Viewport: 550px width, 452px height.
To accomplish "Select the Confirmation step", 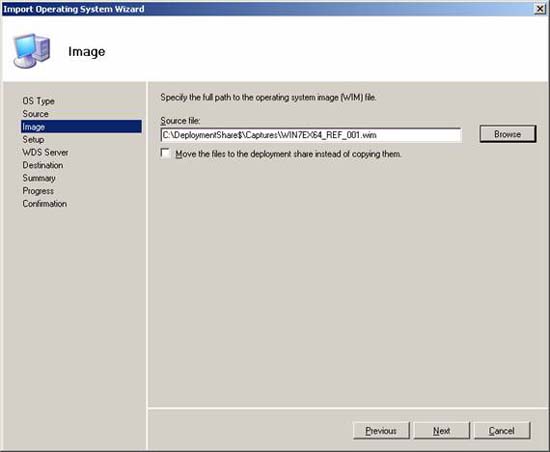I will point(45,204).
